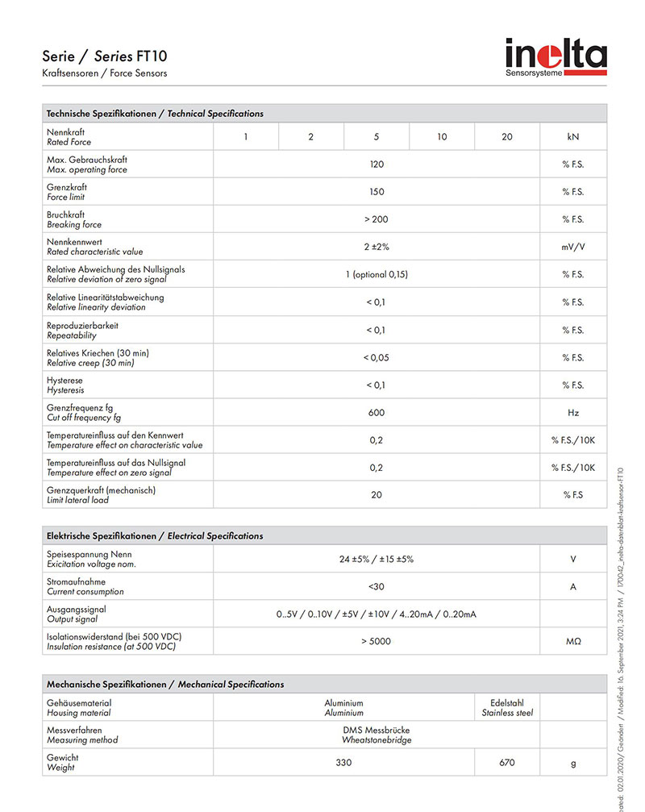
Task: Select the '<30' current value
Action: point(377,587)
